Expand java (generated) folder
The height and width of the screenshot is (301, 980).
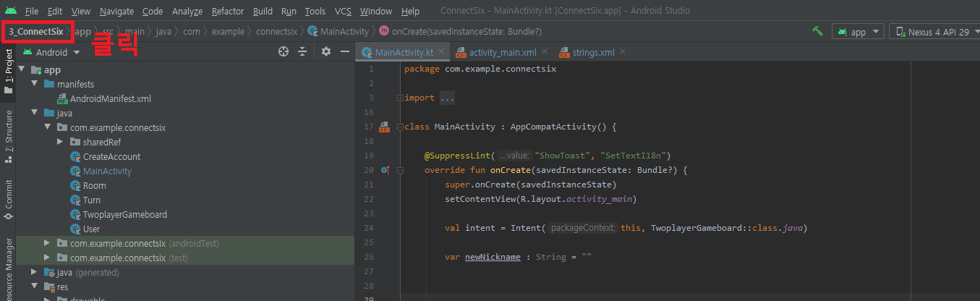pos(35,272)
